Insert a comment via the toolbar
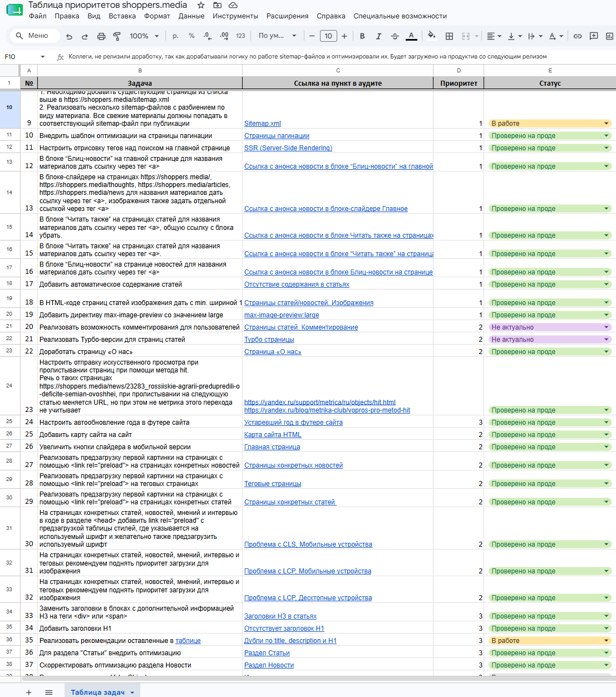This screenshot has height=697, width=616. pos(594,36)
